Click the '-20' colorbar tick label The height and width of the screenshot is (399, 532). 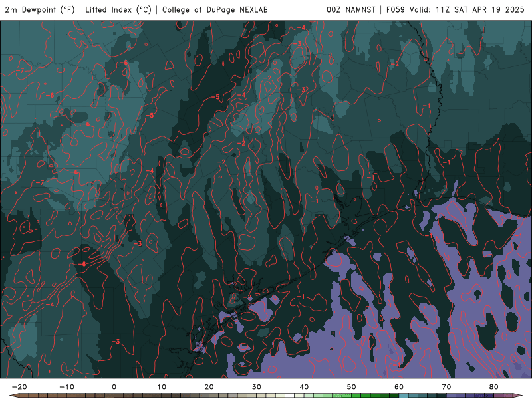pyautogui.click(x=19, y=387)
